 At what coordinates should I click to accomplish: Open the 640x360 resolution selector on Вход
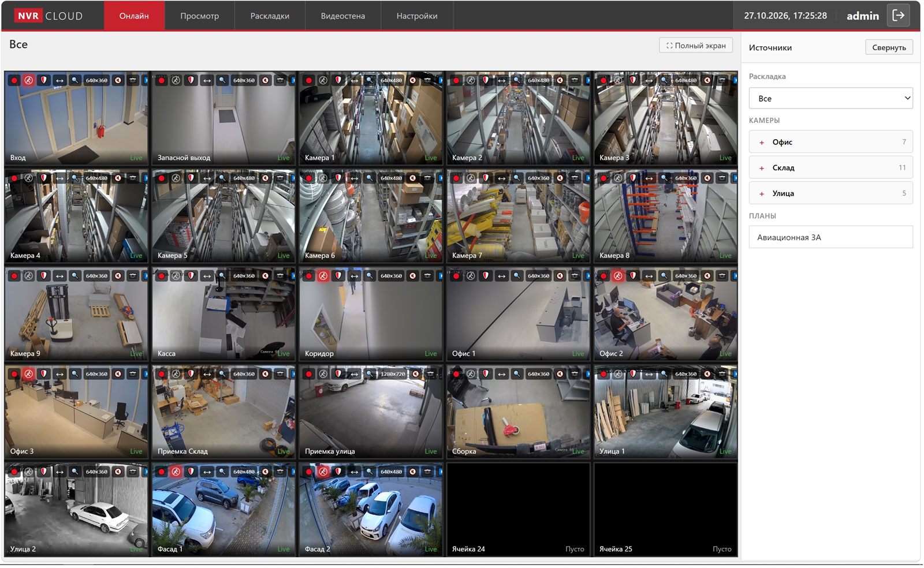click(x=96, y=80)
